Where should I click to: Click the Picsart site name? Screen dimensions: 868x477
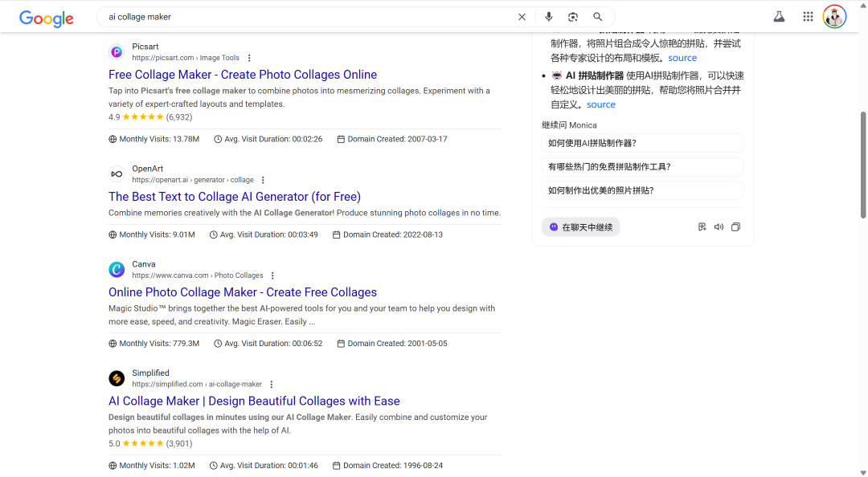pyautogui.click(x=145, y=47)
